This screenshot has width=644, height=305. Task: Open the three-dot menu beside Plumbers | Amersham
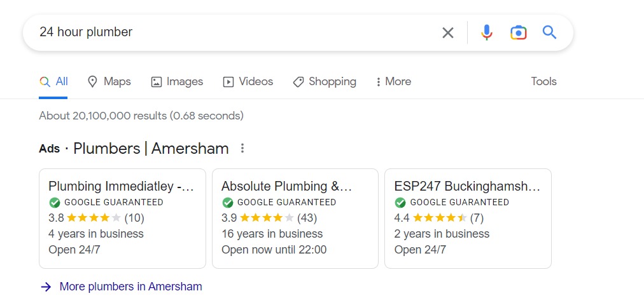click(x=242, y=149)
